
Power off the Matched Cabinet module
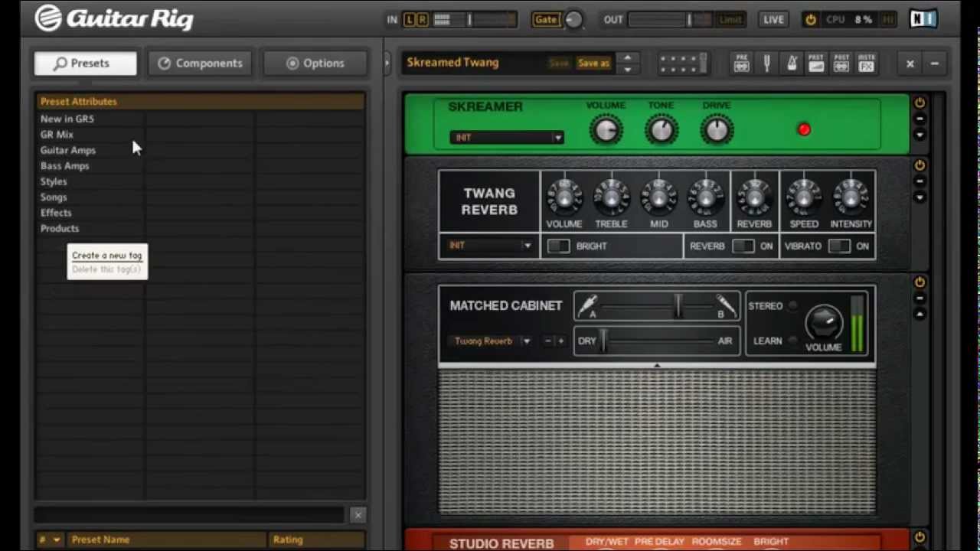click(x=920, y=282)
